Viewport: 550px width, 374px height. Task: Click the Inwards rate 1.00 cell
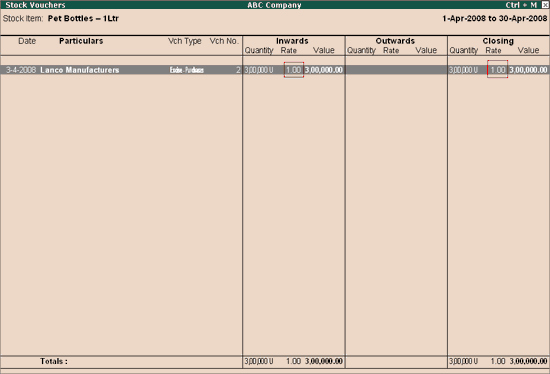(x=294, y=70)
